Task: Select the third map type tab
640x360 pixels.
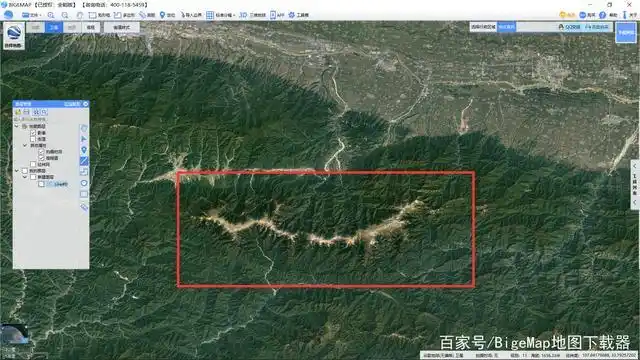Action: [x=72, y=27]
